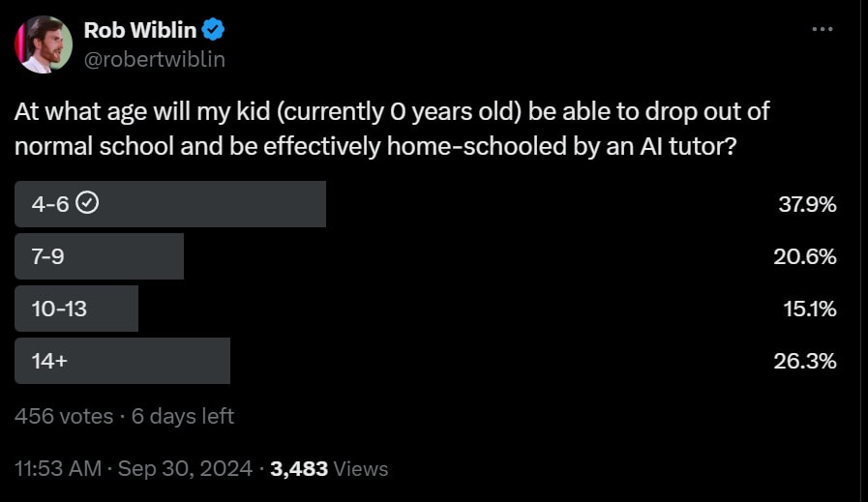Click the 37.9% poll result value
Screen dimensions: 868x502
[807, 205]
